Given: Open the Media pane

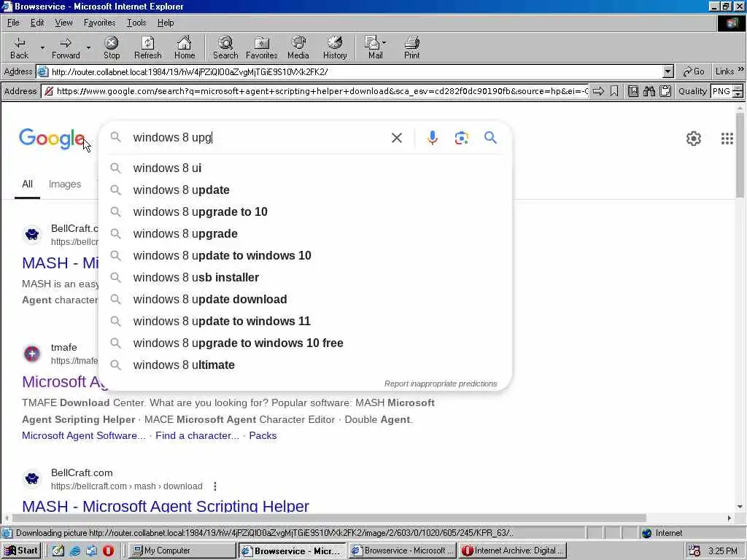Looking at the screenshot, I should point(298,47).
